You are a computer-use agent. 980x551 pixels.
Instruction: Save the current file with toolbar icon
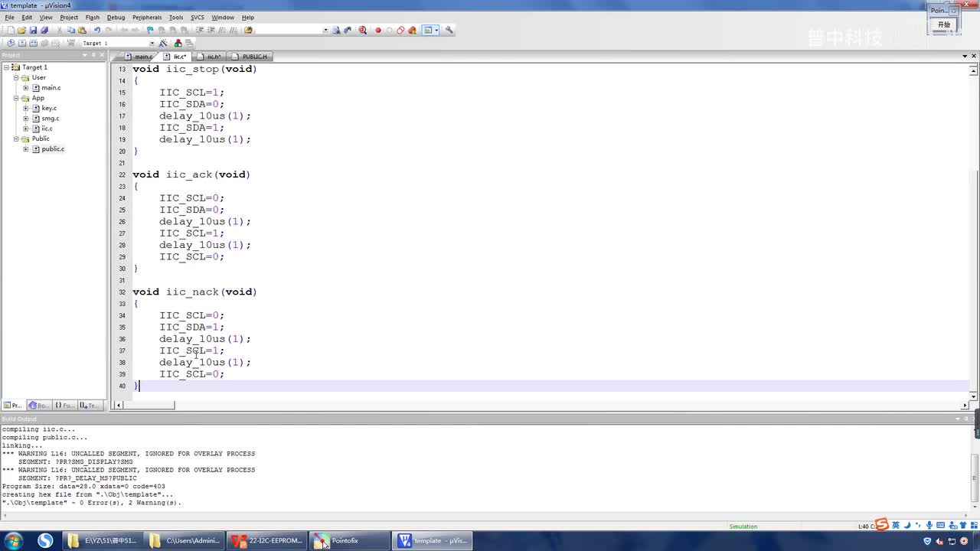(33, 31)
